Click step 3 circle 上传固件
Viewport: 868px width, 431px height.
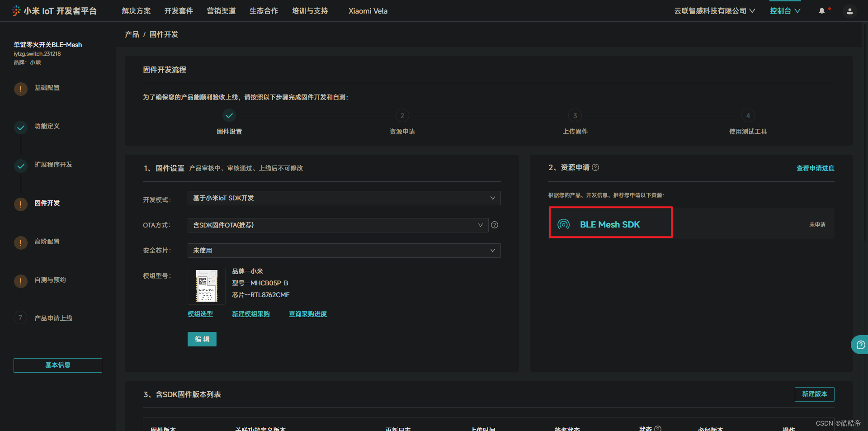(x=575, y=116)
